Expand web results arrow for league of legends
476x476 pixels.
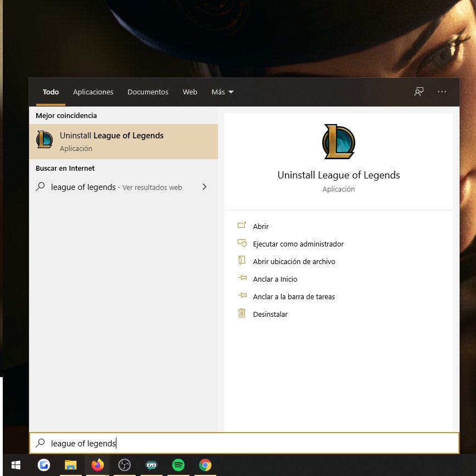click(x=204, y=187)
